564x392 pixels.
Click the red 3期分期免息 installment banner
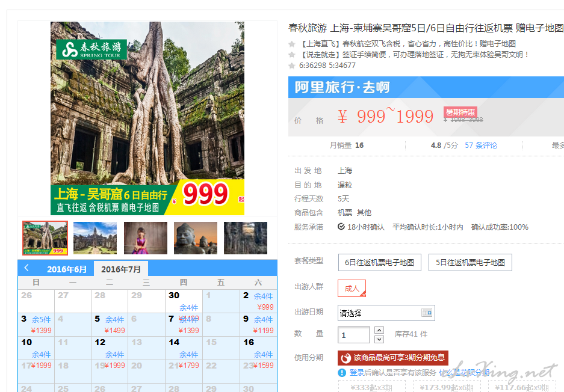point(393,358)
